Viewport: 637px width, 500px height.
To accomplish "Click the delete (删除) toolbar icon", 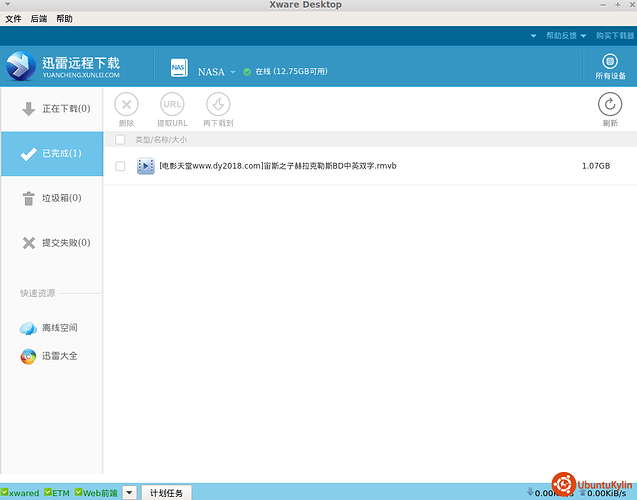I will point(127,104).
